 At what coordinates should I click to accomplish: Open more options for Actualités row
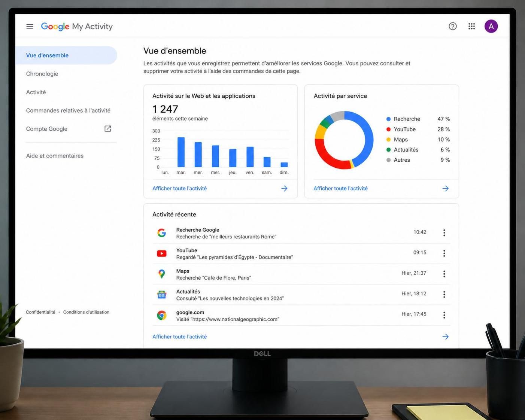[444, 295]
